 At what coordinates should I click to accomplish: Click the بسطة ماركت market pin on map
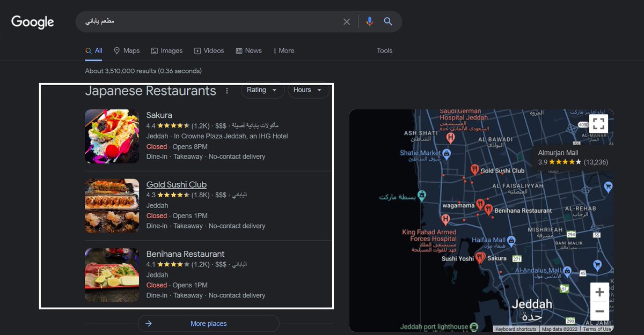[422, 195]
